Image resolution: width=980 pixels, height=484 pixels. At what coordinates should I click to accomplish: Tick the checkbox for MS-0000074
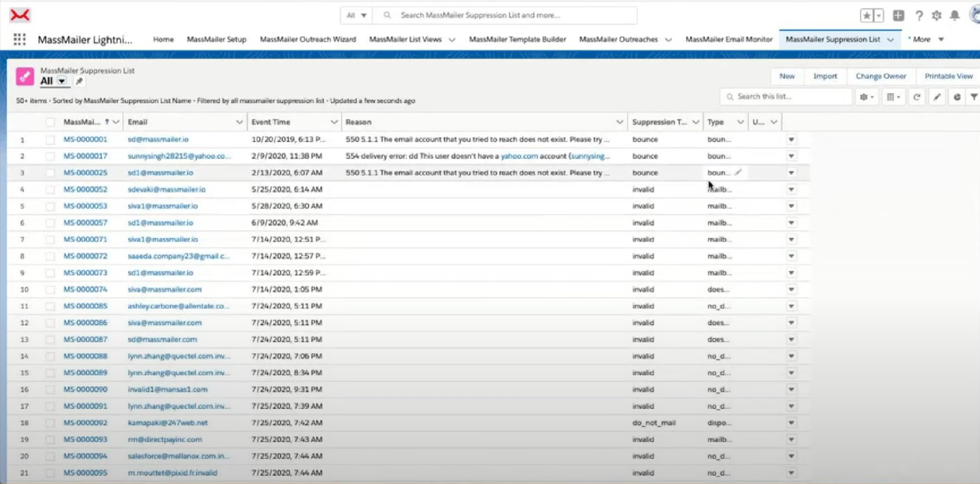point(50,290)
